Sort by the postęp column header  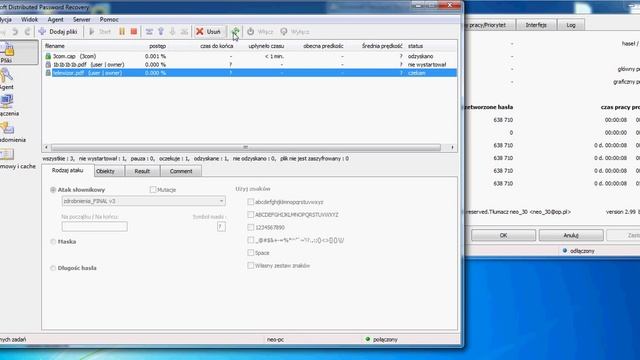[x=158, y=46]
